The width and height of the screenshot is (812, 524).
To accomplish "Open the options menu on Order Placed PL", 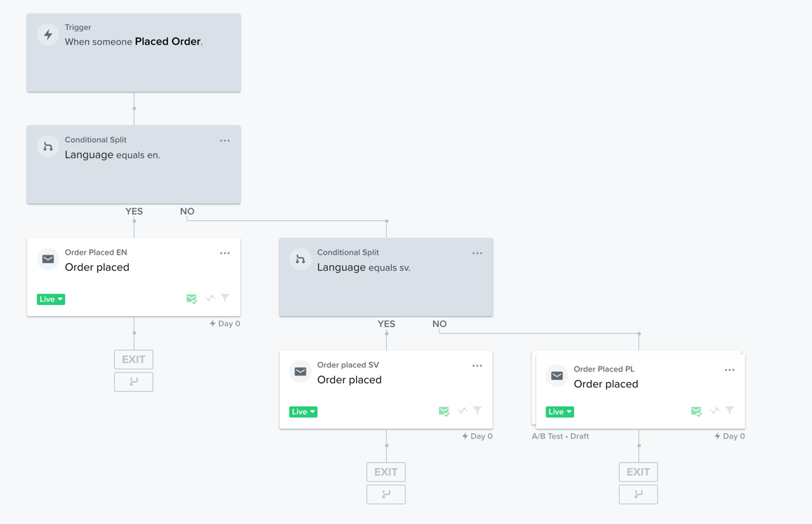I will point(729,369).
